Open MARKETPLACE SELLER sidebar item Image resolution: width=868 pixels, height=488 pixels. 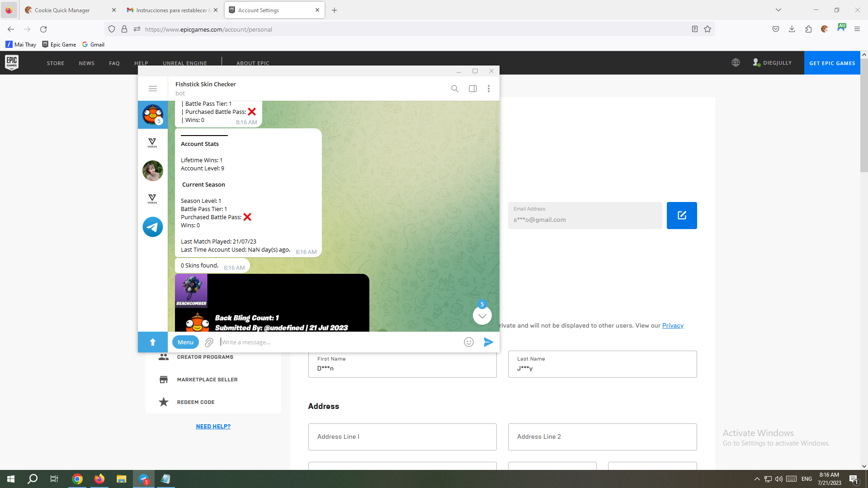207,380
